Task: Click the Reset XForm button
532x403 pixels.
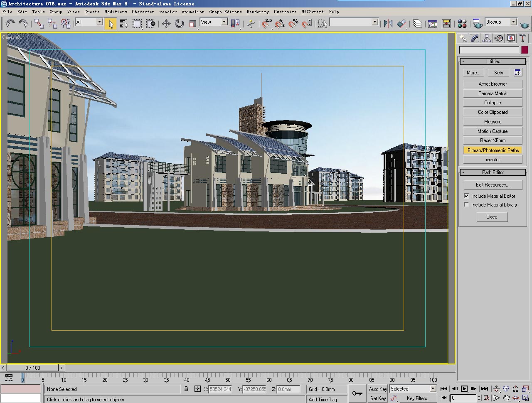Action: (x=493, y=140)
